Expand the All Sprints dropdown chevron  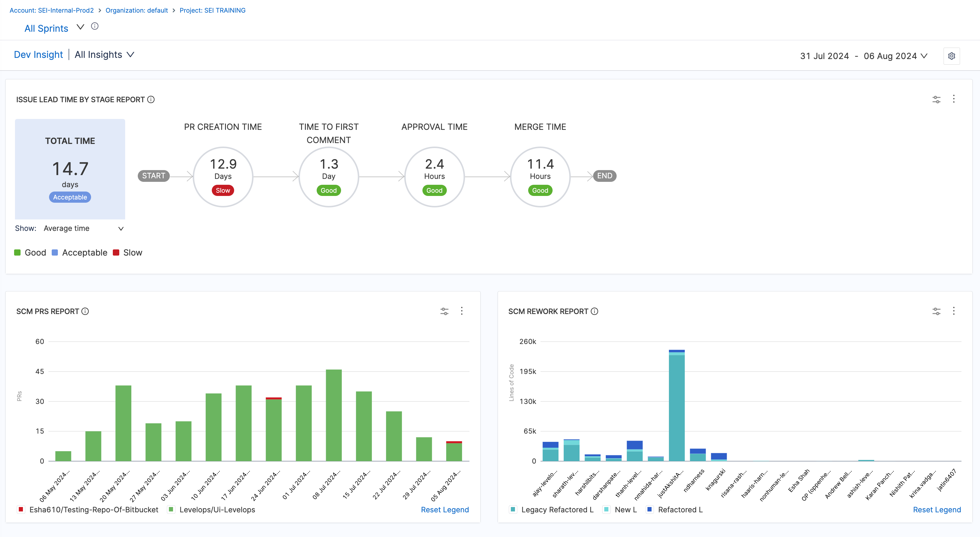(x=80, y=27)
